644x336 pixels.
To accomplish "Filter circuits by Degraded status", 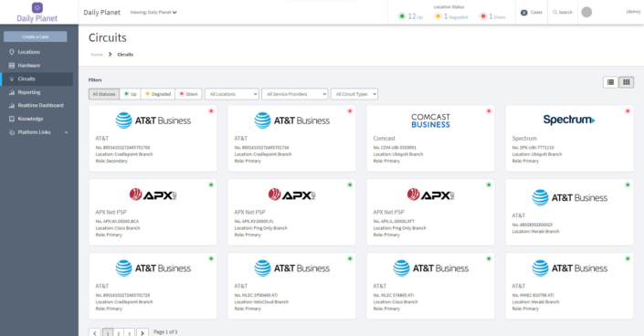I will [x=158, y=94].
